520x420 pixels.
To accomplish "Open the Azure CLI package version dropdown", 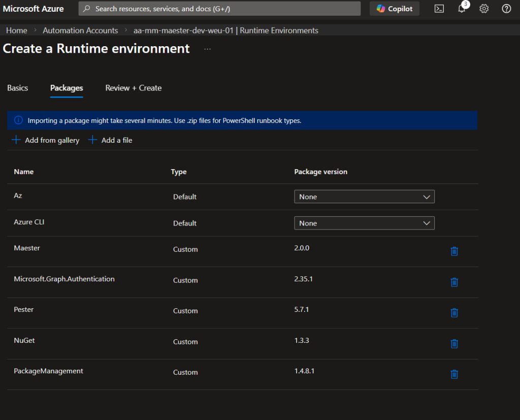I will (364, 223).
